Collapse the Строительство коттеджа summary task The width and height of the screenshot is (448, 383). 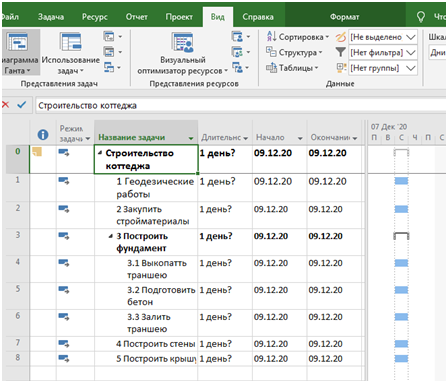tap(100, 153)
